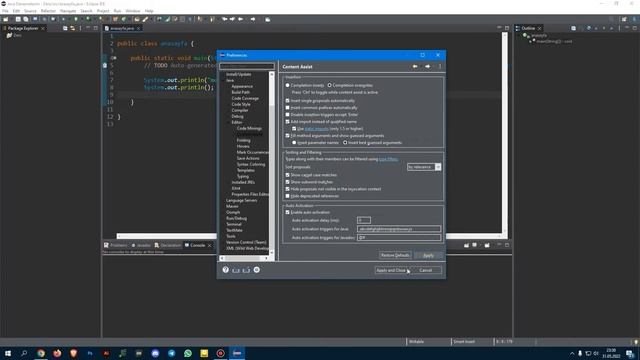Viewport: 640px width, 360px height.
Task: Click the Back arrow in Preferences header
Action: click(415, 67)
